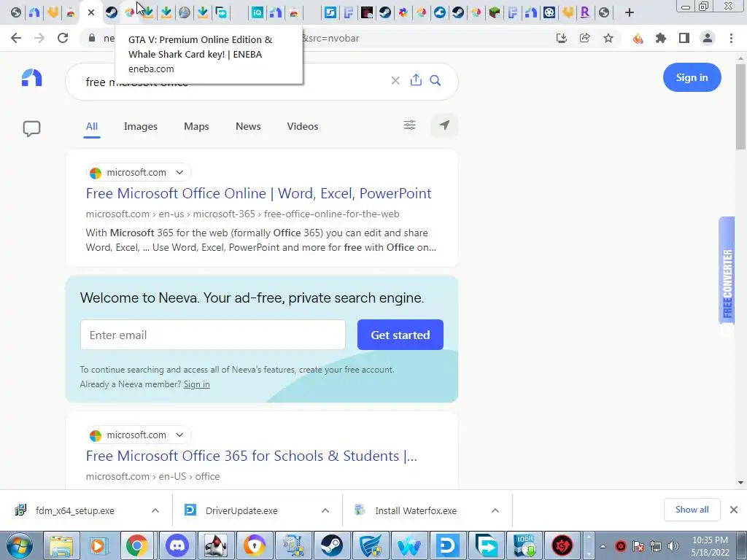
Task: Click the fdm_x64_setup.exe download item
Action: 75,510
